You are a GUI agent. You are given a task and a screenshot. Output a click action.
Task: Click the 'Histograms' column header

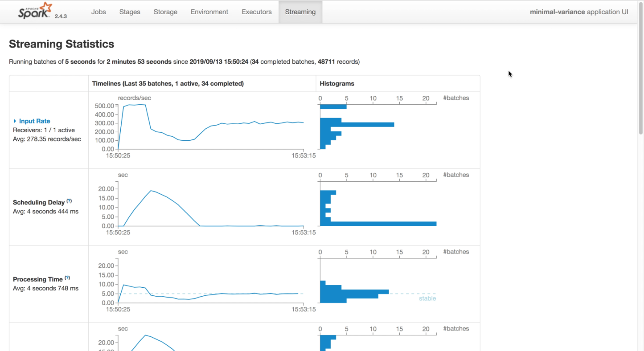click(337, 83)
